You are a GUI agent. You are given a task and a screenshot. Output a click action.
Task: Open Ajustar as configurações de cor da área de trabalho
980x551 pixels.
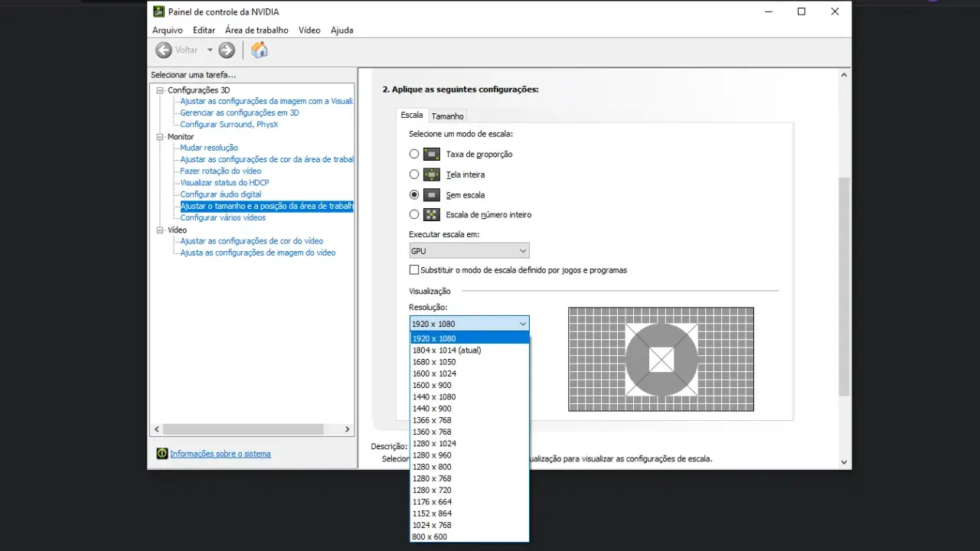coord(266,159)
